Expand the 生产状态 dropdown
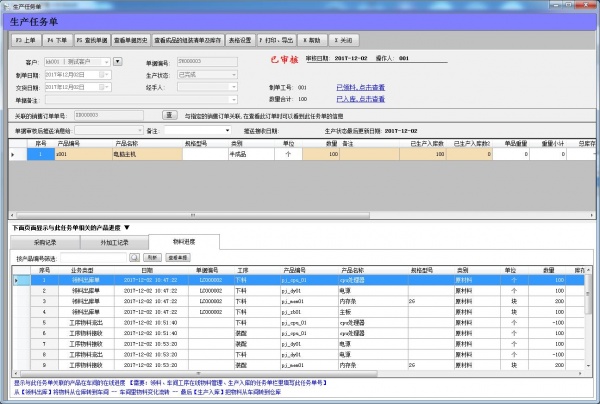The height and width of the screenshot is (404, 600). (236, 74)
